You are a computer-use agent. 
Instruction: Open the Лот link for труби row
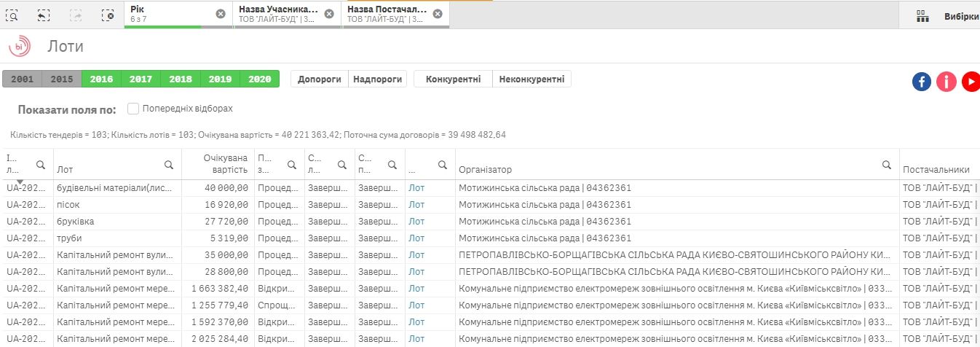point(416,238)
